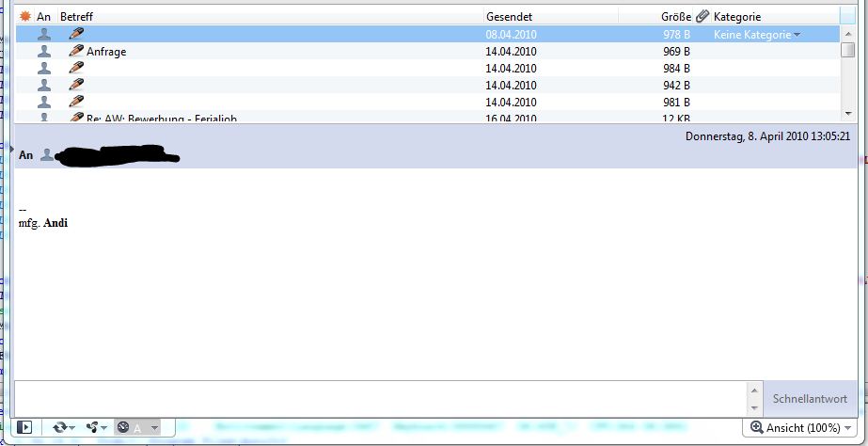868x446 pixels.
Task: Click the Schnellantwort button
Action: coord(809,399)
